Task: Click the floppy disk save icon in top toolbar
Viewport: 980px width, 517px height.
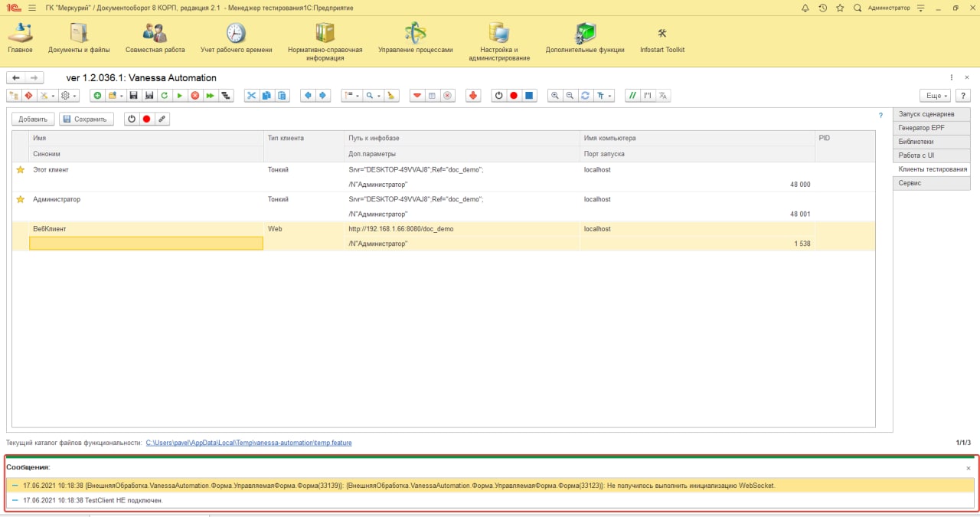Action: 134,96
